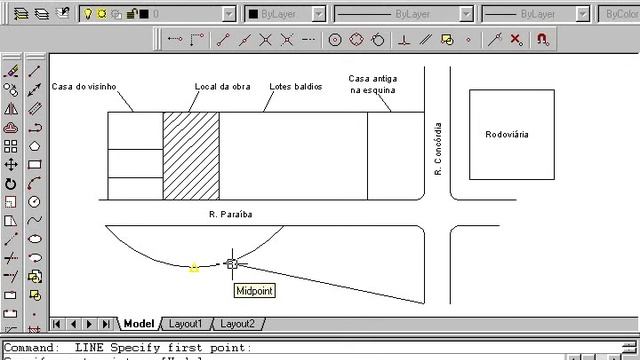Select the Lengthen tool
The height and width of the screenshot is (360, 640).
coord(11,240)
